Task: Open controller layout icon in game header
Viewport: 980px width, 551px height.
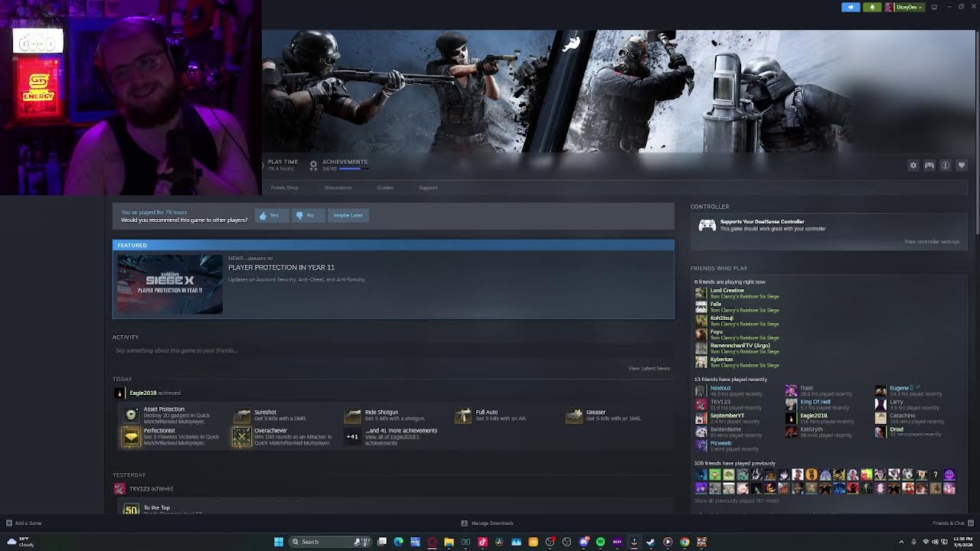Action: point(929,165)
